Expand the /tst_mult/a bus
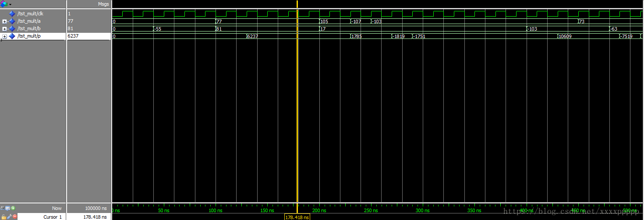The height and width of the screenshot is (220, 644). tap(4, 21)
